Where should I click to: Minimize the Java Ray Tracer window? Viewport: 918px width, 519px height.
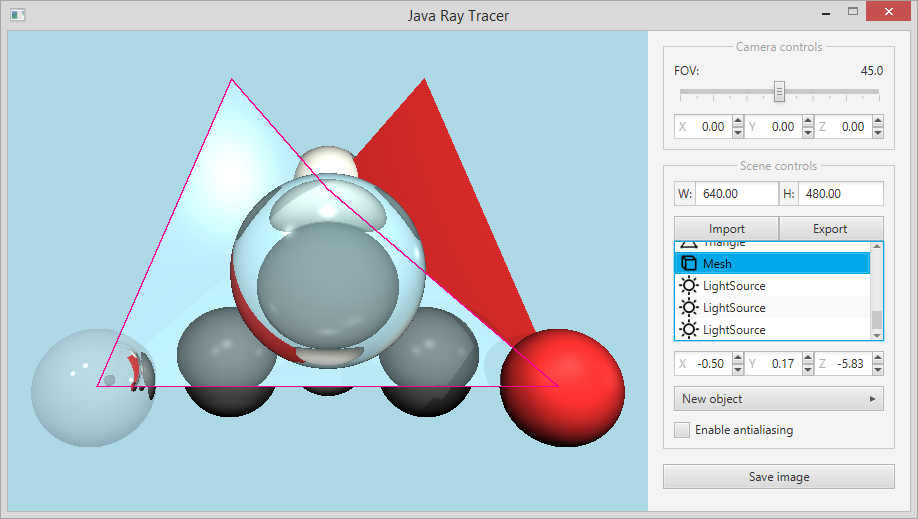coord(826,13)
